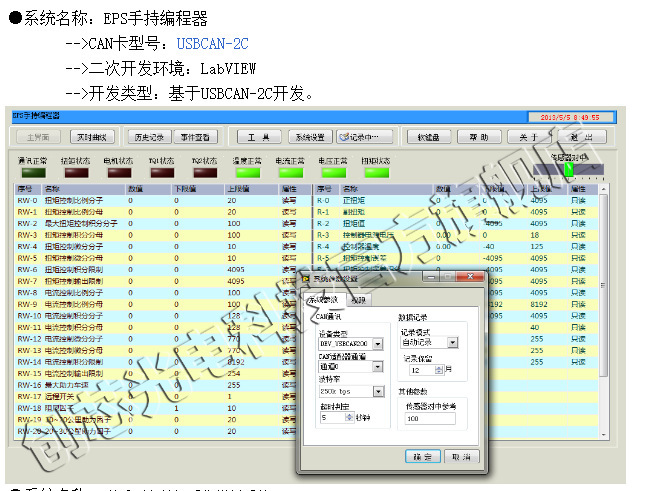
Task: Click the 电压正常 green indicator
Action: point(334,173)
